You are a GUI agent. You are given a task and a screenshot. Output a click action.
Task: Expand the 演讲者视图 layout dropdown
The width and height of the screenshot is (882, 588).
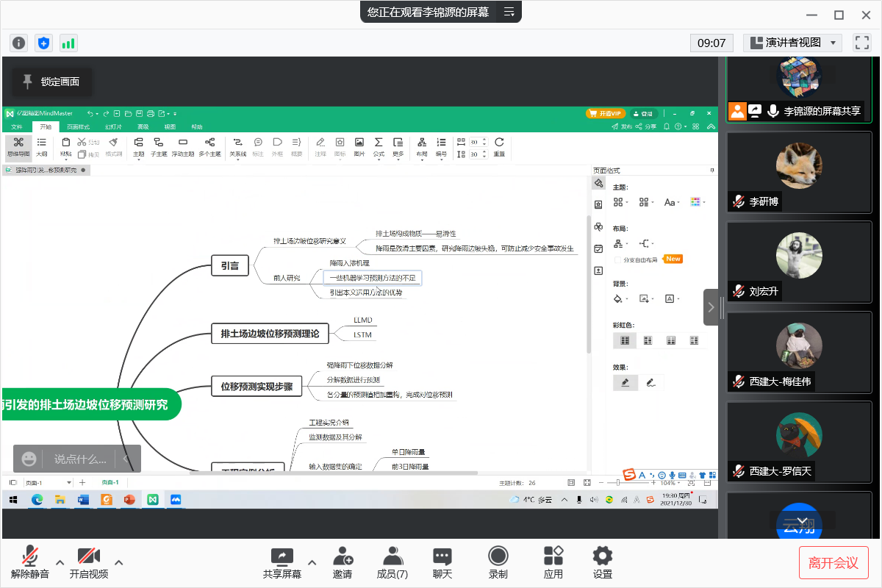792,43
